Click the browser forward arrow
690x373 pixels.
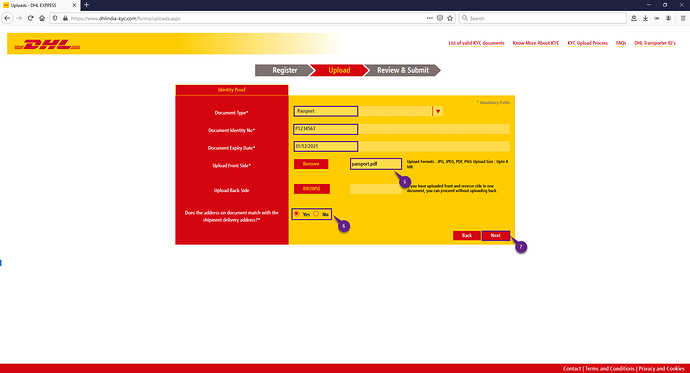tap(19, 18)
